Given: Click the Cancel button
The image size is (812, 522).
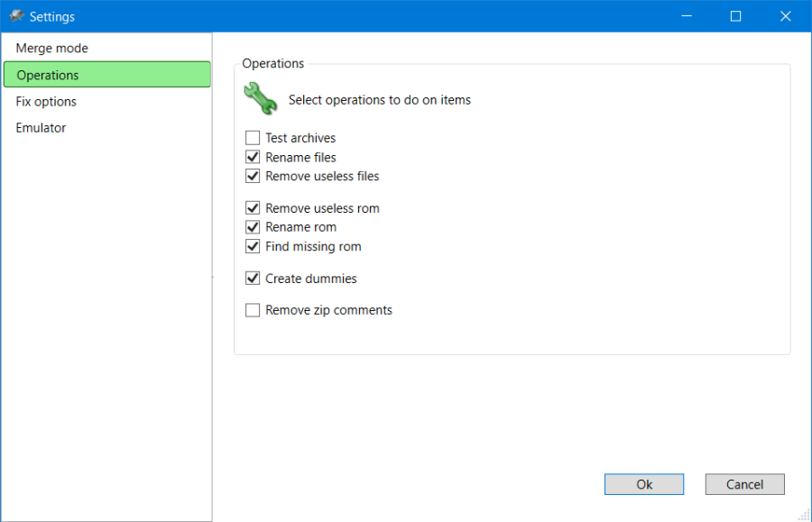Looking at the screenshot, I should (744, 484).
